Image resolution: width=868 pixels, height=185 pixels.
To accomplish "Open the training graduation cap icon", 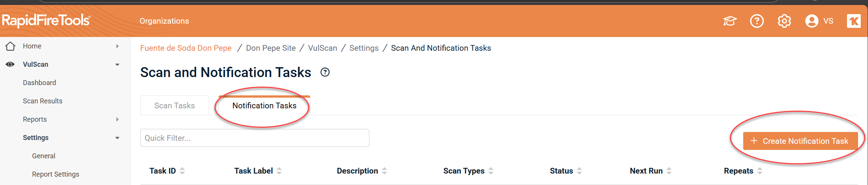I will pos(730,21).
